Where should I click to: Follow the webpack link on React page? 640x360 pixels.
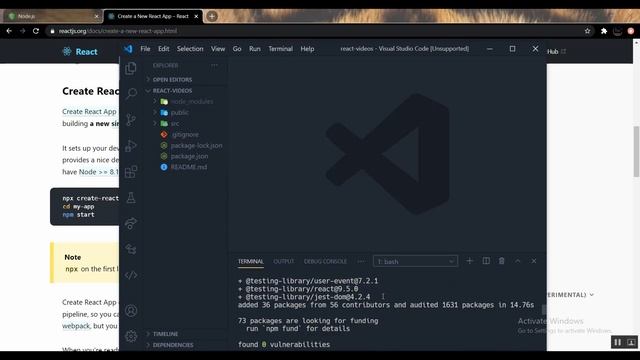[x=76, y=326]
